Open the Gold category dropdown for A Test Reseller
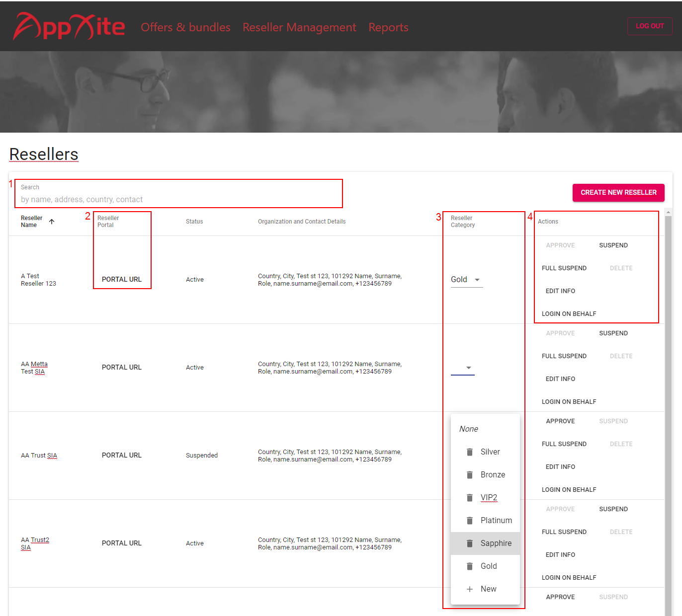Image resolution: width=682 pixels, height=616 pixels. [x=466, y=279]
